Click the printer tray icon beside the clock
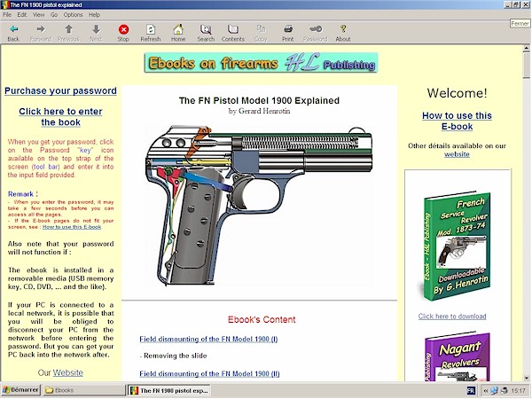 pos(505,390)
